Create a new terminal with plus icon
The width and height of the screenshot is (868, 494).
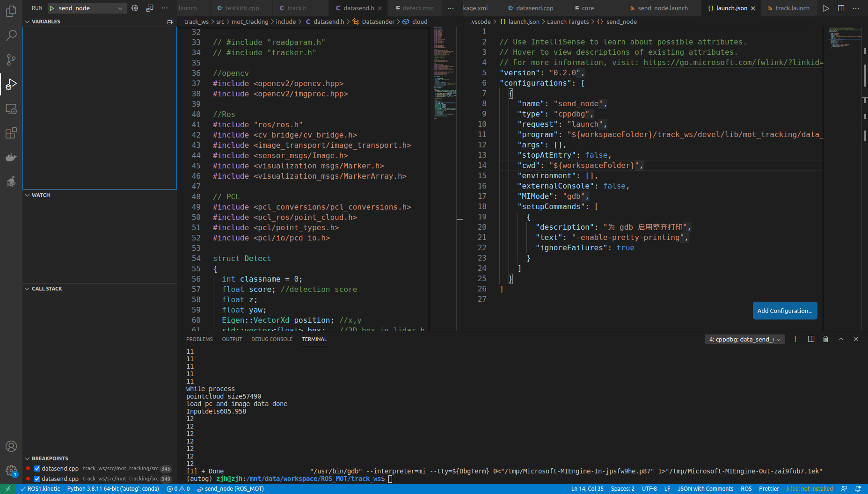pyautogui.click(x=795, y=339)
